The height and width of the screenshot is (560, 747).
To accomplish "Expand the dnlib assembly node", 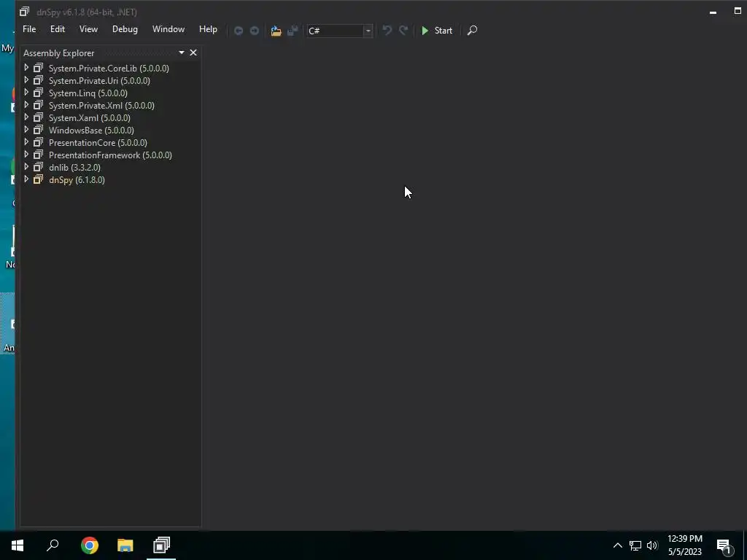I will point(26,167).
